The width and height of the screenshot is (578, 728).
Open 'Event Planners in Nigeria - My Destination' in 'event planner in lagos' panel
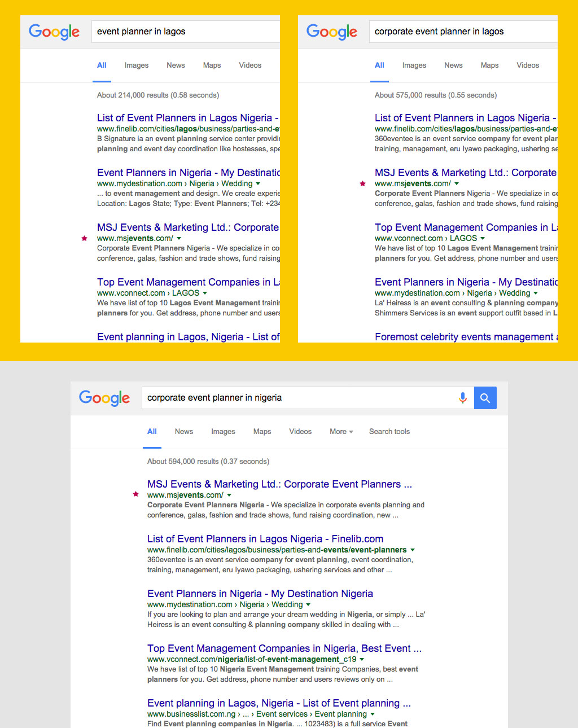coord(189,173)
